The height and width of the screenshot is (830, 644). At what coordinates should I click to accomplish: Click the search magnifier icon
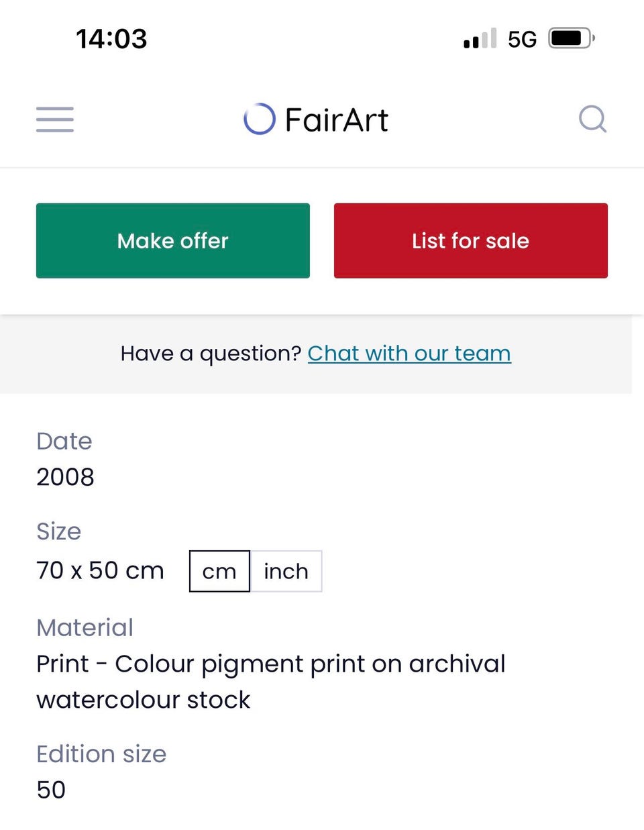pyautogui.click(x=592, y=119)
